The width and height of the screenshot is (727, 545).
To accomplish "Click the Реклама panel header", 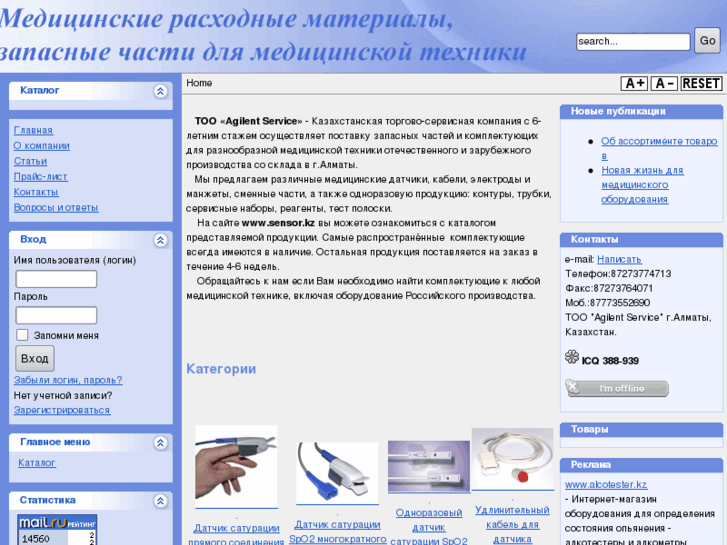I will click(x=641, y=465).
